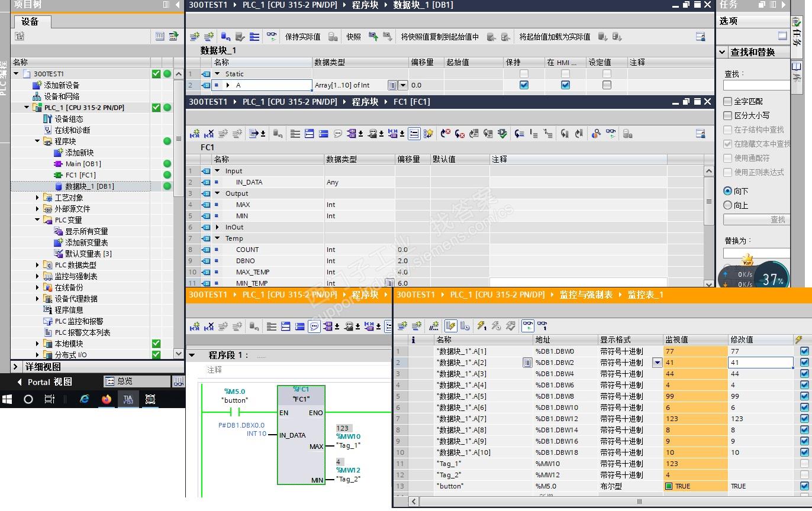Expand the 详细视图 panel
Image resolution: width=812 pixels, height=511 pixels.
pyautogui.click(x=17, y=367)
